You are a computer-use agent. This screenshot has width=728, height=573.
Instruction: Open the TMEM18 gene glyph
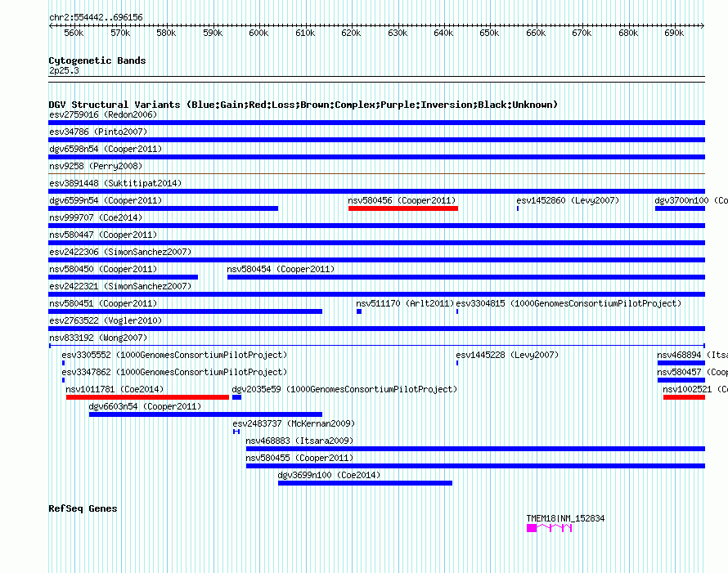[x=549, y=528]
